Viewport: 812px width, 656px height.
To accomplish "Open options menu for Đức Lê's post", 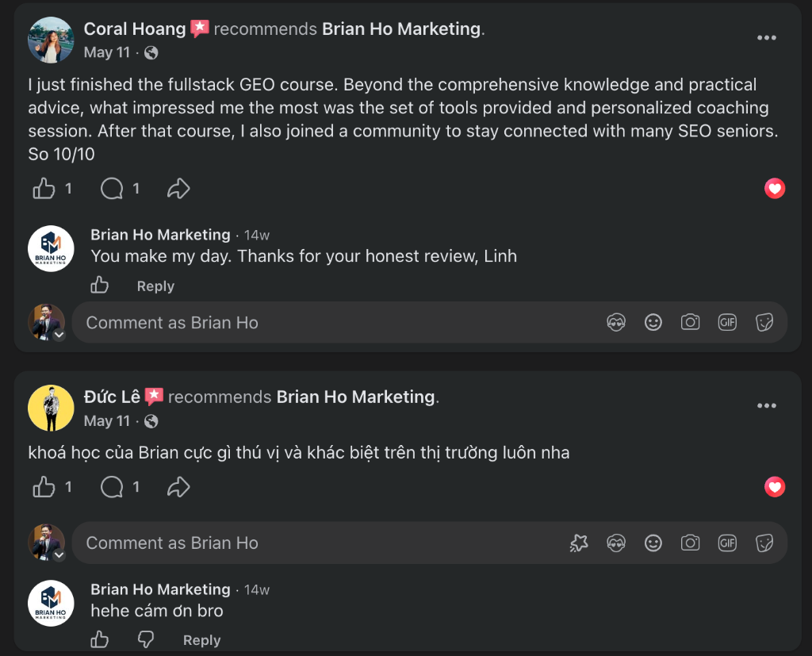I will 767,405.
